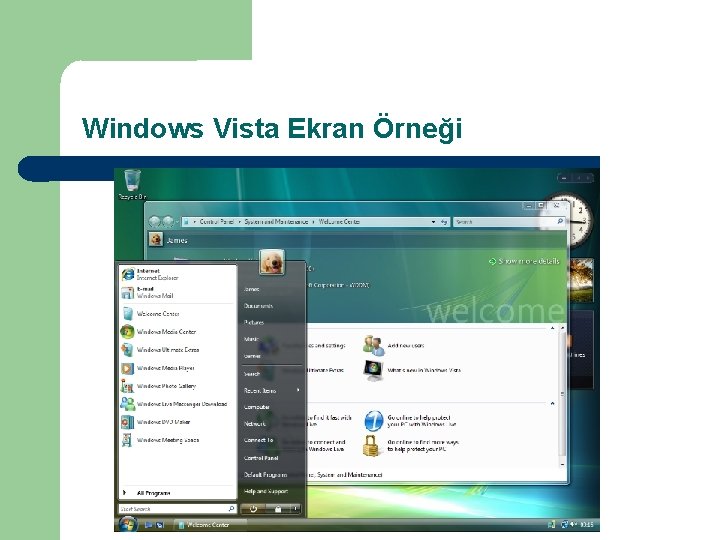Click the refresh icon beside address bar
Image resolution: width=720 pixels, height=540 pixels.
point(444,222)
